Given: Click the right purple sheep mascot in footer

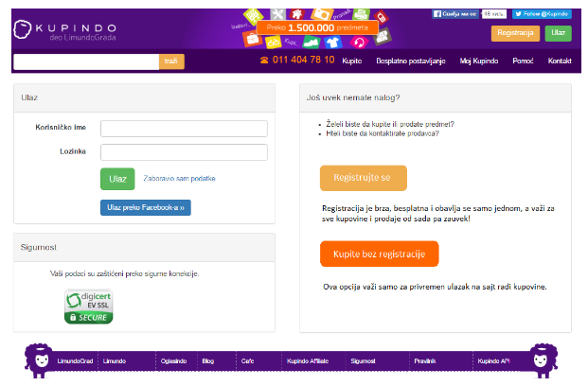Looking at the screenshot, I should [x=543, y=360].
